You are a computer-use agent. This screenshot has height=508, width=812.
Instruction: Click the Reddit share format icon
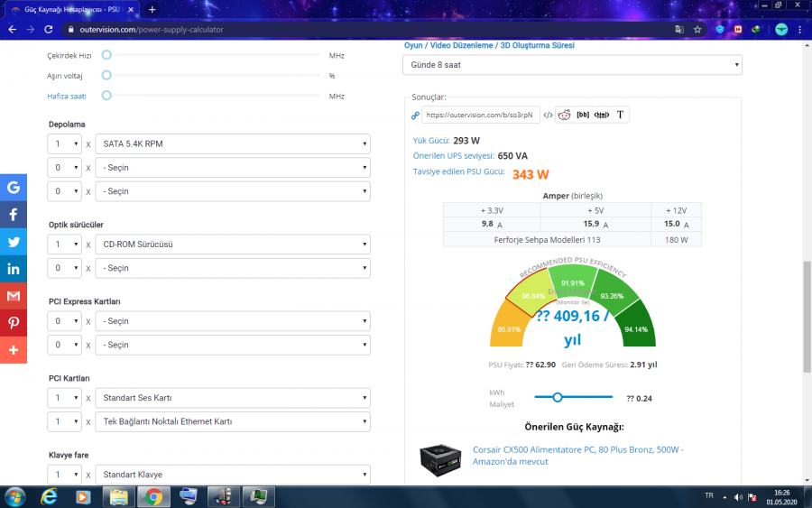pos(564,115)
